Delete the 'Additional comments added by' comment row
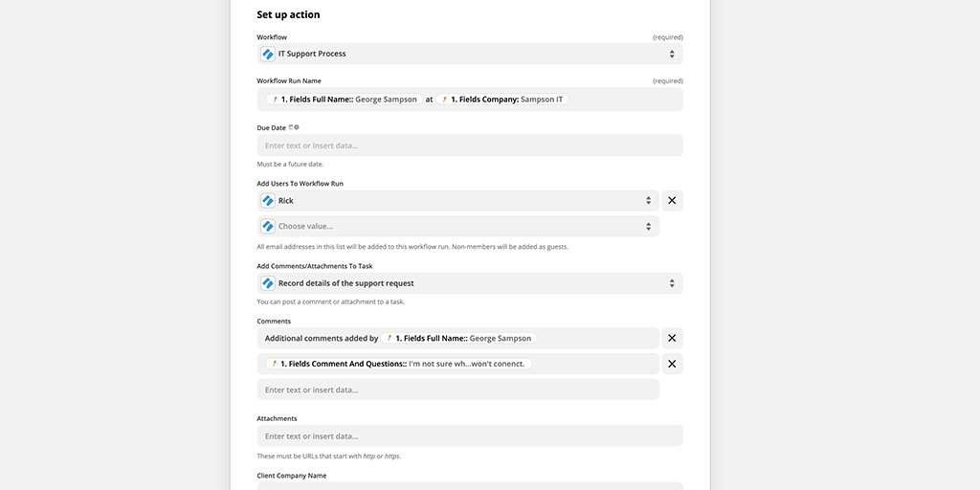Viewport: 980px width, 490px height. [x=672, y=339]
